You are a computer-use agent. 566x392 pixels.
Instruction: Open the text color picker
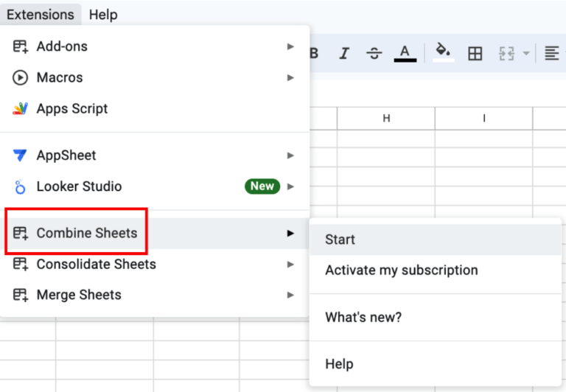pos(405,53)
